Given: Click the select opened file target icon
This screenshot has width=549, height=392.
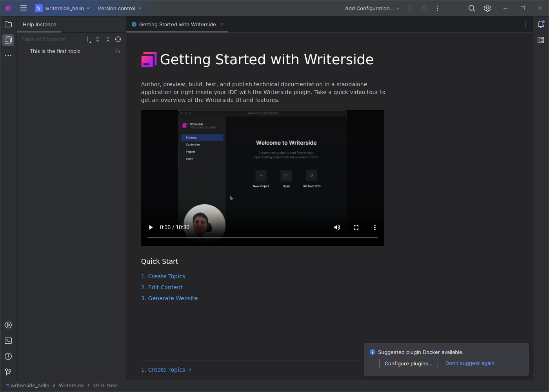Looking at the screenshot, I should tap(118, 39).
